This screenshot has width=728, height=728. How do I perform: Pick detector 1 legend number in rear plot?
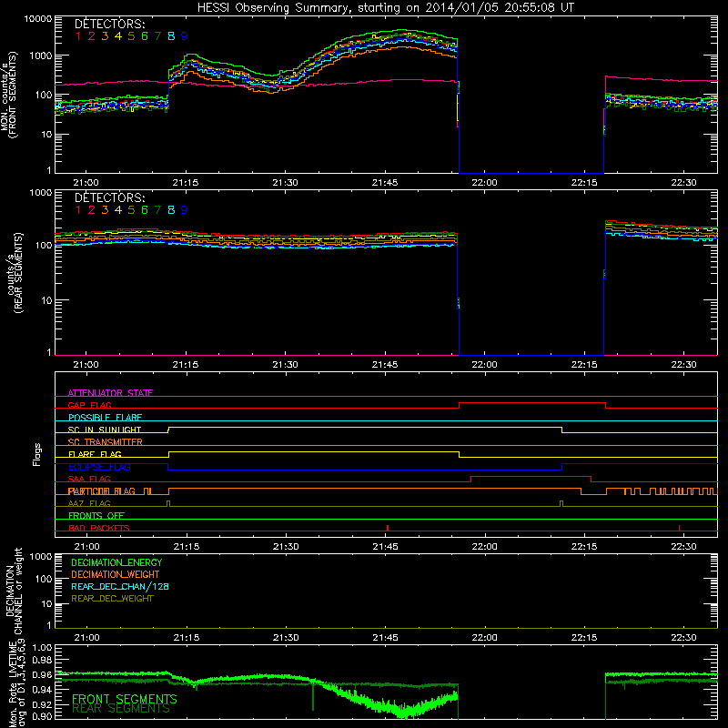(78, 210)
